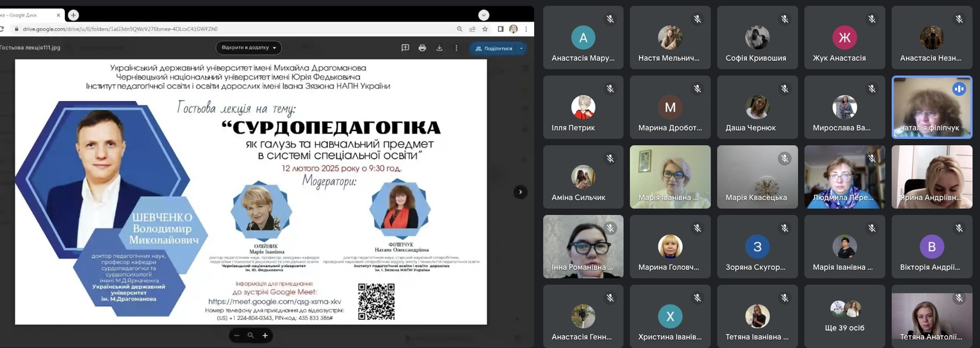Image resolution: width=980 pixels, height=348 pixels.
Task: Click muted mic icon on Ілля Петрик
Action: [610, 89]
